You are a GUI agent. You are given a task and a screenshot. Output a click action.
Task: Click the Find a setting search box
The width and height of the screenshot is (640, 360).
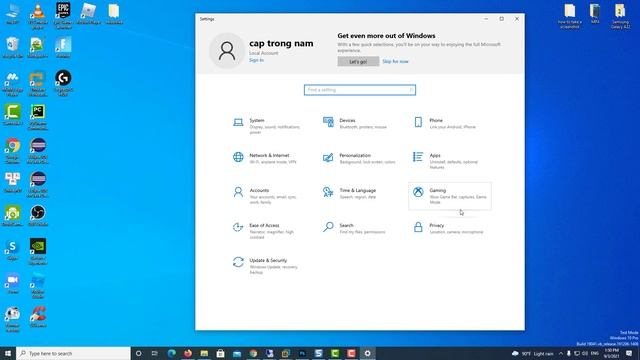pos(360,90)
